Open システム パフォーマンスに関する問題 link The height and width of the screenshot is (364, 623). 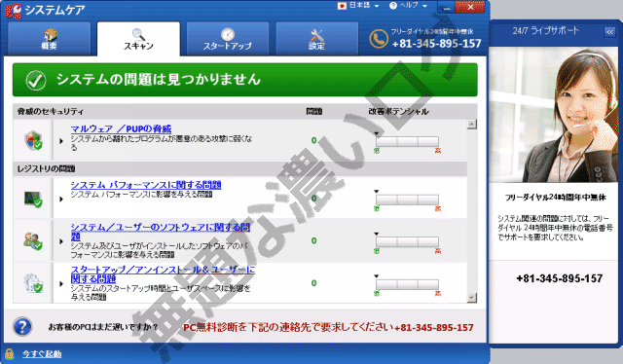click(x=146, y=185)
